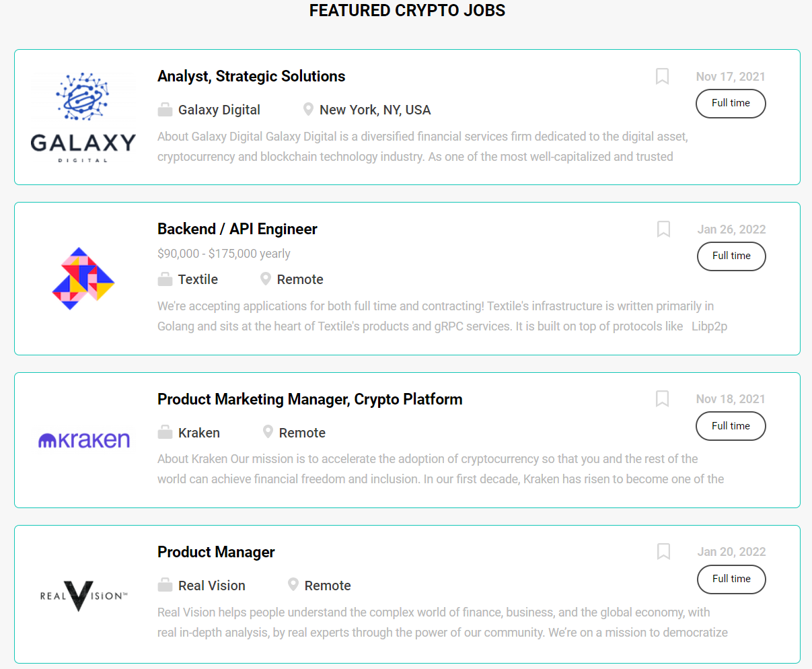
Task: Save the Kraken Product Marketing Manager job
Action: (662, 399)
